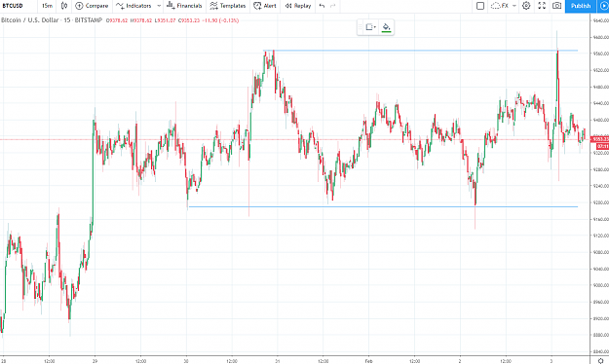This screenshot has height=364, width=609.
Task: Select the lower blue horizontal support line
Action: point(383,207)
